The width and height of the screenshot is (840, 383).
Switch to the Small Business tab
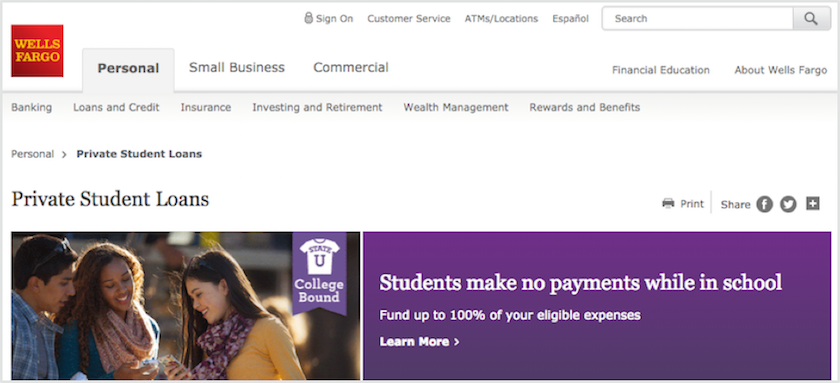[237, 67]
